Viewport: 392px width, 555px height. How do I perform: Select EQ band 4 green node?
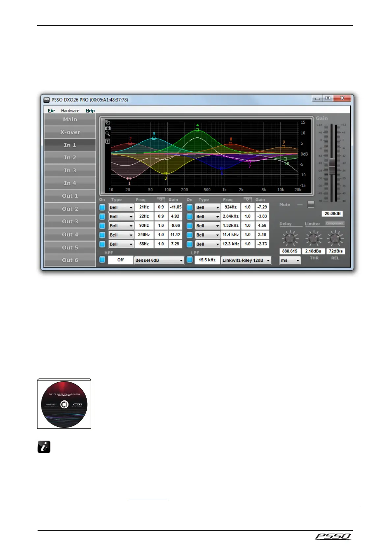197,130
